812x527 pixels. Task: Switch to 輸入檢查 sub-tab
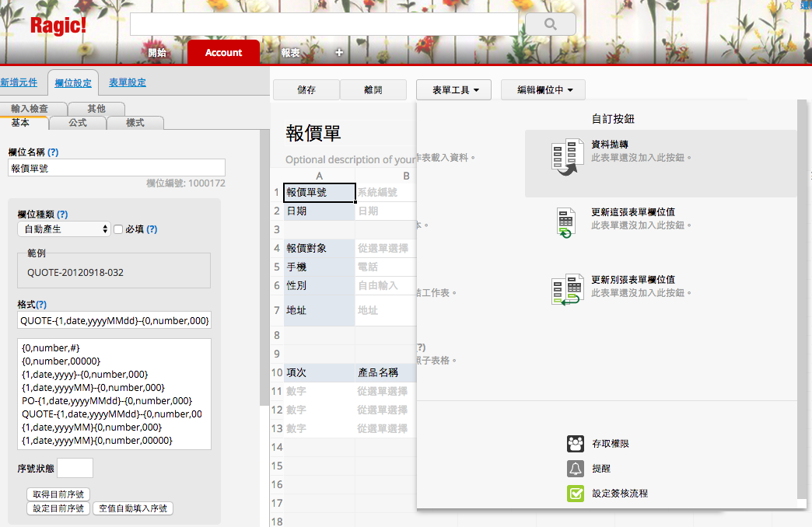[x=30, y=108]
